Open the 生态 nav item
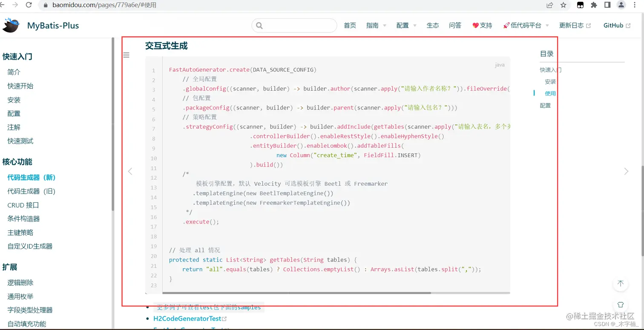 click(433, 26)
